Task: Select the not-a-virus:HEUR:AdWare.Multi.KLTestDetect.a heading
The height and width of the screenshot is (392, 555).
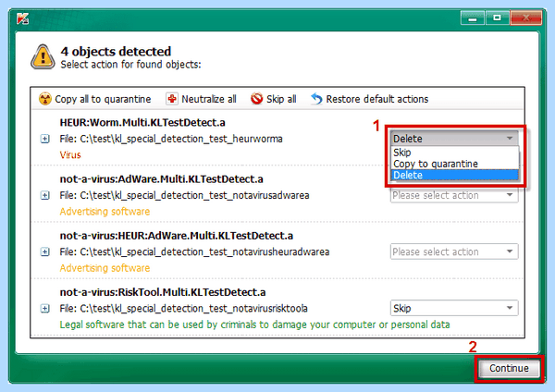Action: tap(177, 236)
